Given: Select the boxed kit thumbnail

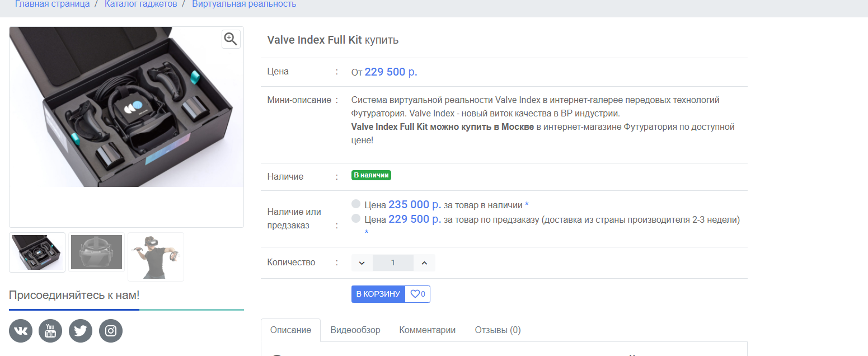Looking at the screenshot, I should pos(37,252).
